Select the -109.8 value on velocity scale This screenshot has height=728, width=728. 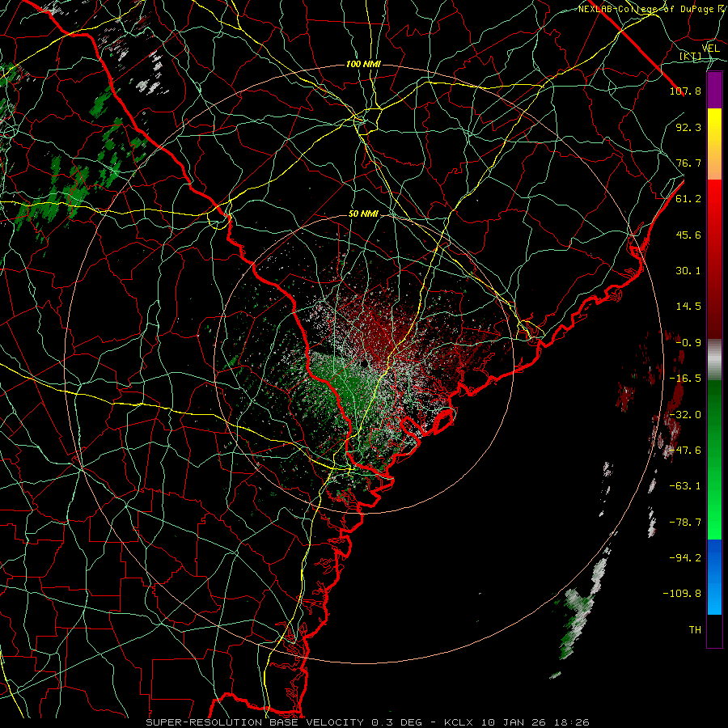[x=682, y=594]
